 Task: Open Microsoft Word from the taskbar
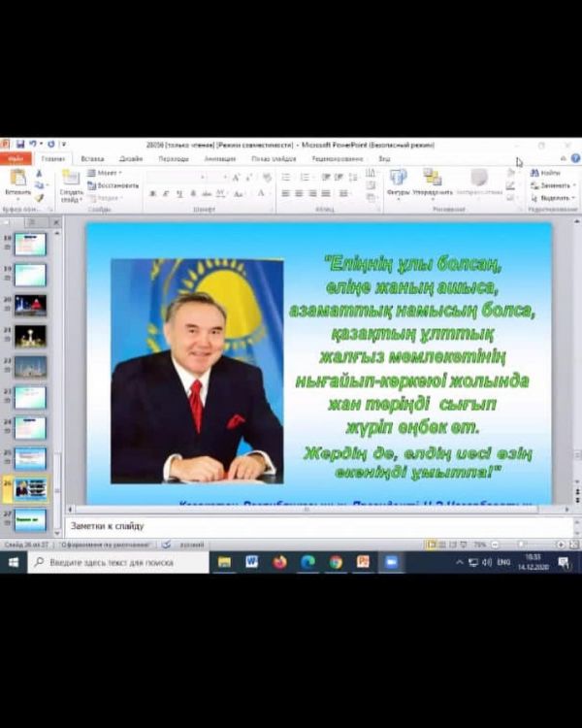(252, 562)
